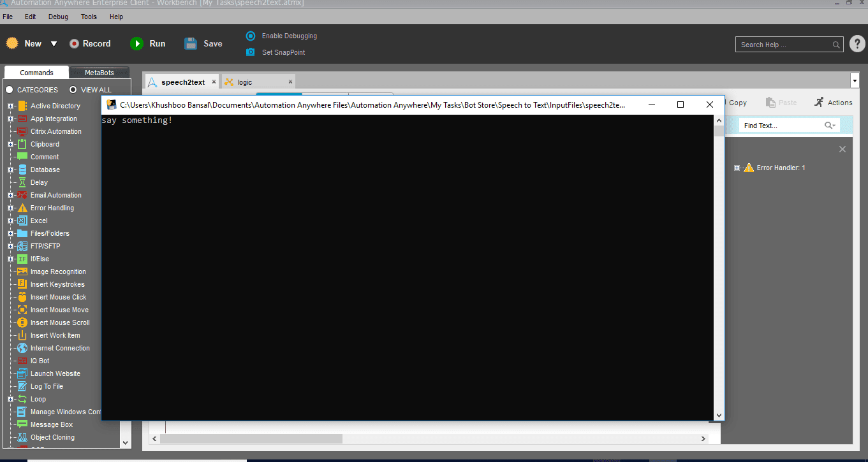This screenshot has height=462, width=868.
Task: Click the Save disk icon
Action: [x=191, y=43]
